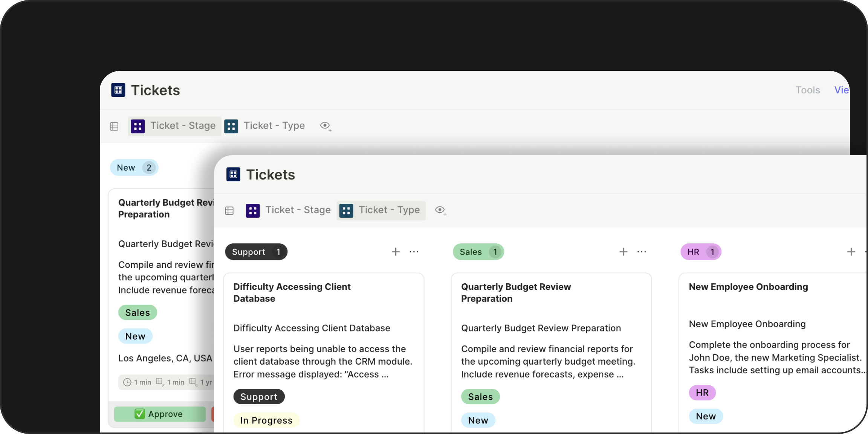
Task: Click the green checkbox inside the Approve button
Action: coord(140,414)
